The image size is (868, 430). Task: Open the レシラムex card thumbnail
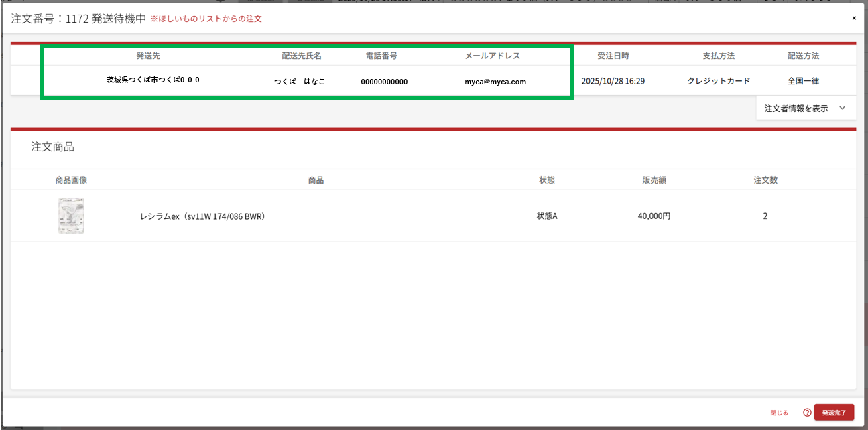tap(71, 216)
